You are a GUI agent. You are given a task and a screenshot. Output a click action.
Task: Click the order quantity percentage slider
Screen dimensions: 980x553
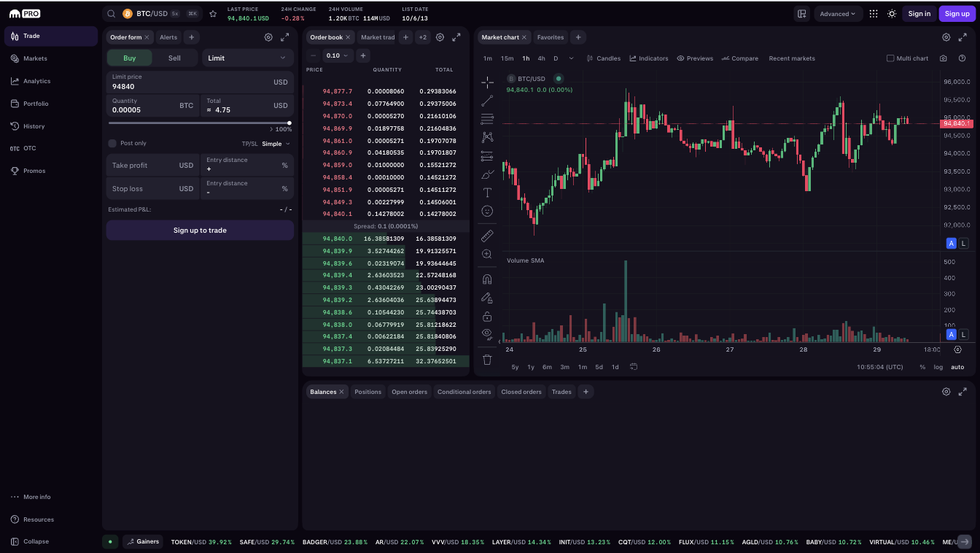point(199,123)
